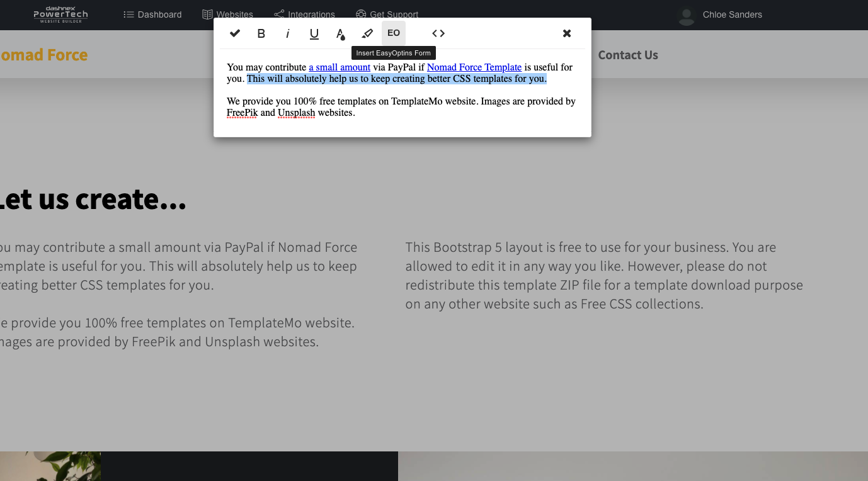Underline the selected text
Image resolution: width=868 pixels, height=481 pixels.
[x=314, y=33]
